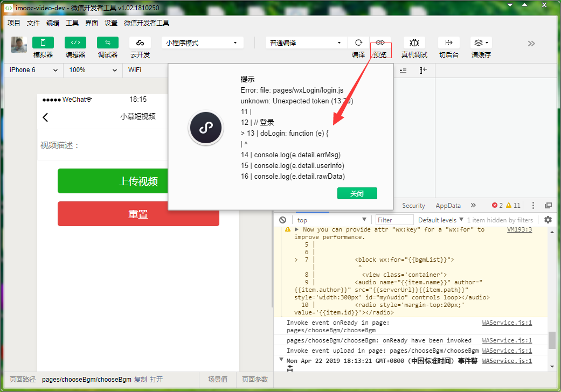Start real device debugging (真机调试)

click(x=414, y=43)
